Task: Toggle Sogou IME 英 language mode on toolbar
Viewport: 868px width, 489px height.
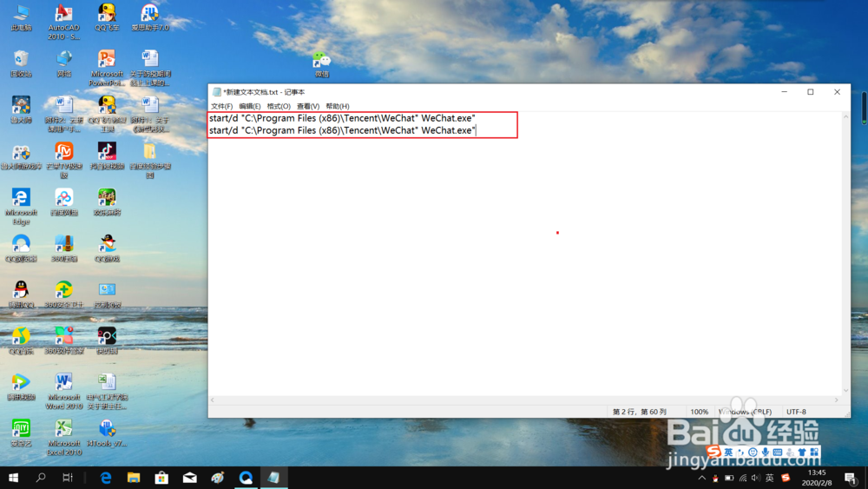Action: 728,453
